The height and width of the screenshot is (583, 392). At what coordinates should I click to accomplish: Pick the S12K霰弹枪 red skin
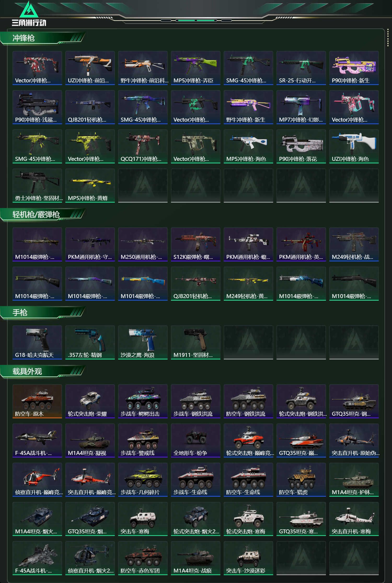point(195,244)
